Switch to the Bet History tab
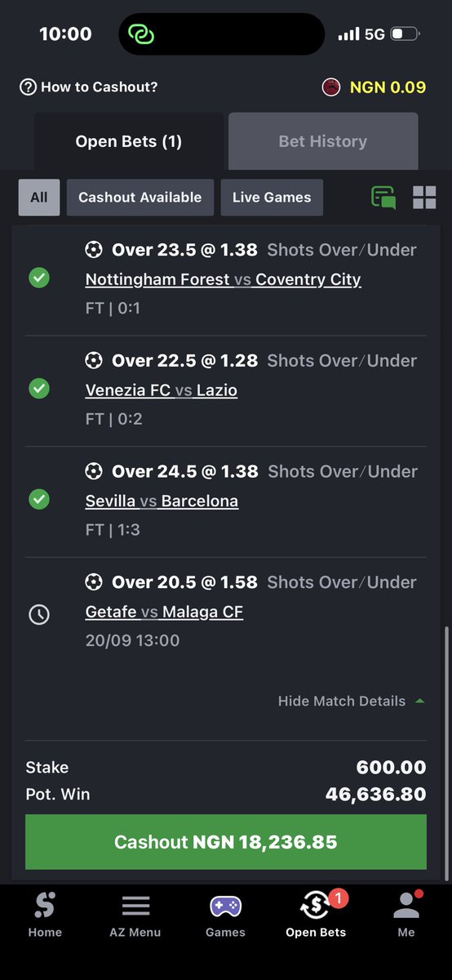Viewport: 452px width, 980px height. [323, 141]
